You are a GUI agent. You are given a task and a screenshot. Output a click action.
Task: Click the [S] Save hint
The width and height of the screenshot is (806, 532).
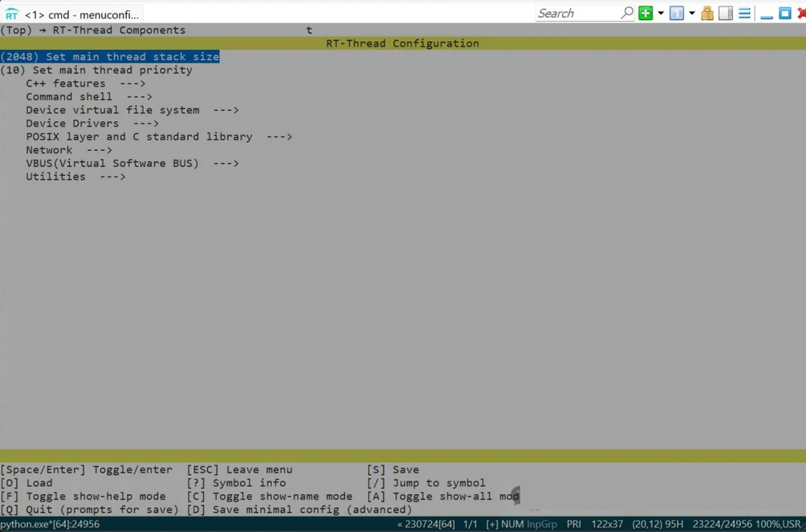(393, 469)
